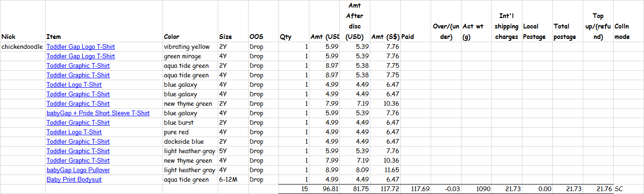Screen dimensions: 644x194
Task: Open Toddler Graphic T-Shirt link for new thyme green 4Y
Action: click(x=78, y=161)
